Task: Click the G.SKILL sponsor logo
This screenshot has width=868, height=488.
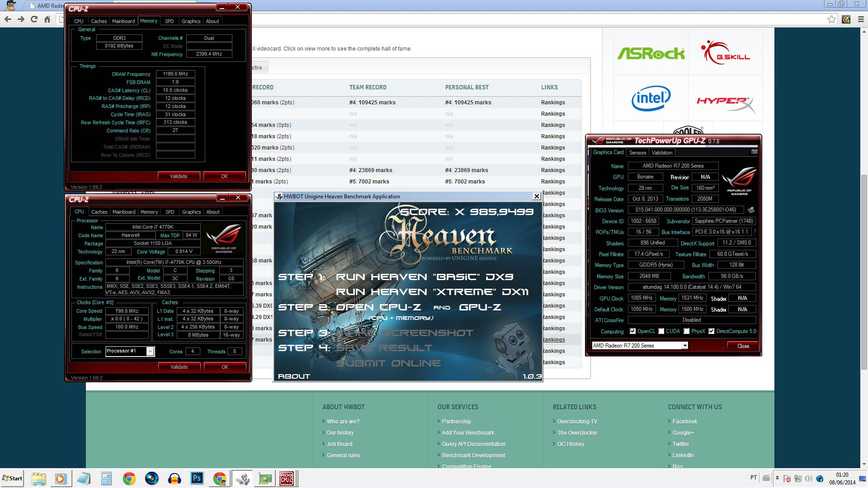Action: click(x=726, y=52)
